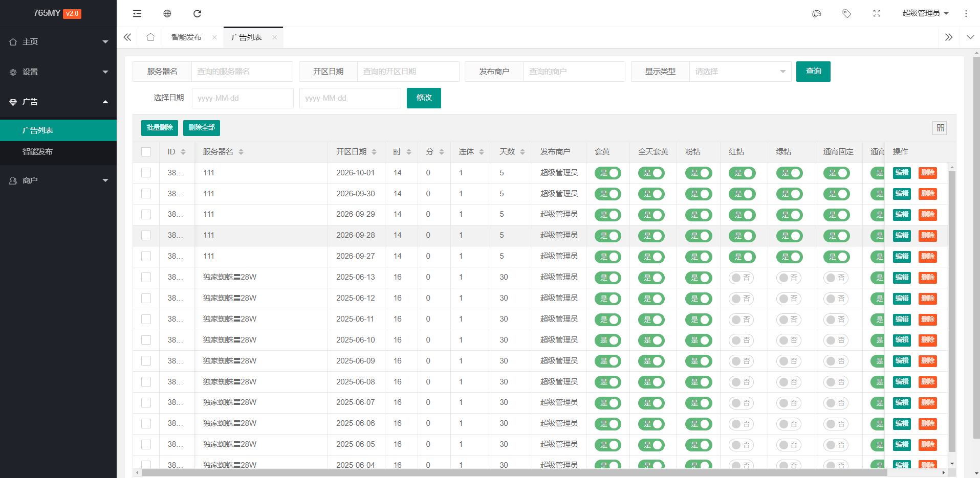This screenshot has height=478, width=980.
Task: Open the vertical three-dot more menu
Action: pos(966,13)
